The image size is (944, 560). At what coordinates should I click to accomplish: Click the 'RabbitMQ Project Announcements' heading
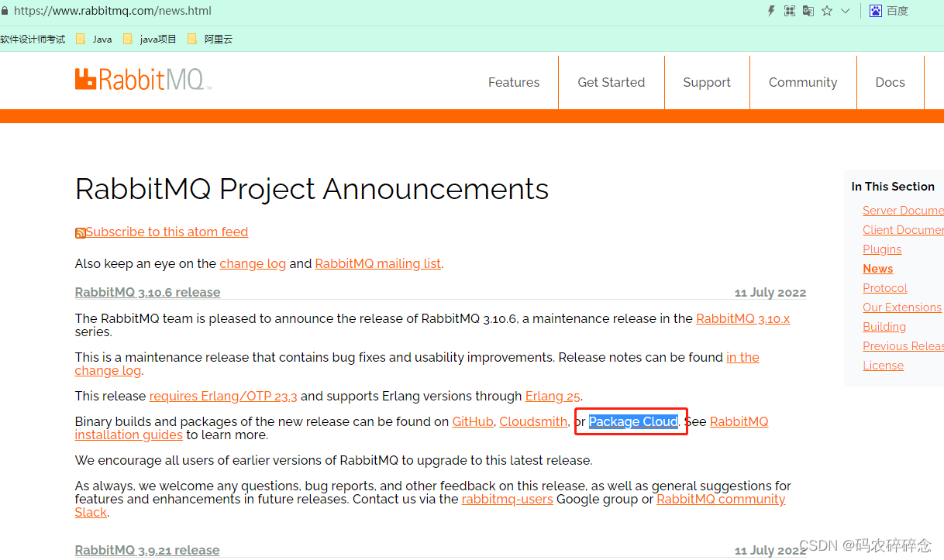(312, 189)
